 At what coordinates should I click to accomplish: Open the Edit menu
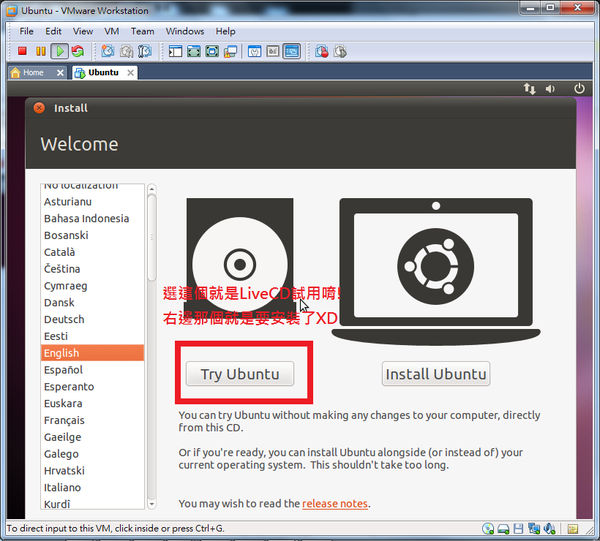tap(53, 31)
